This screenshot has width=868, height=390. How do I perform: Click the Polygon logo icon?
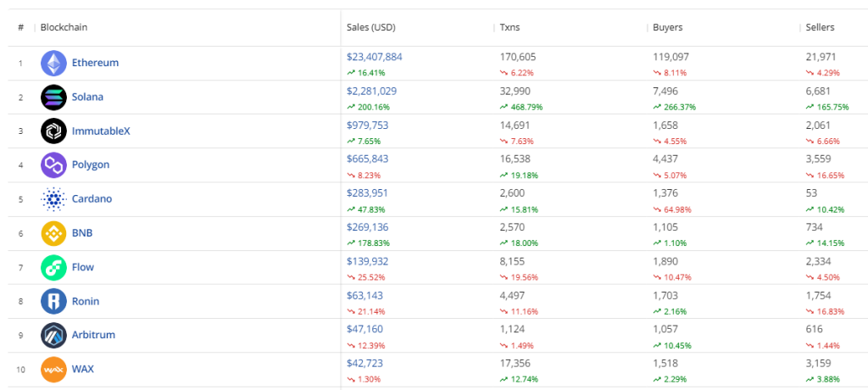click(x=53, y=165)
